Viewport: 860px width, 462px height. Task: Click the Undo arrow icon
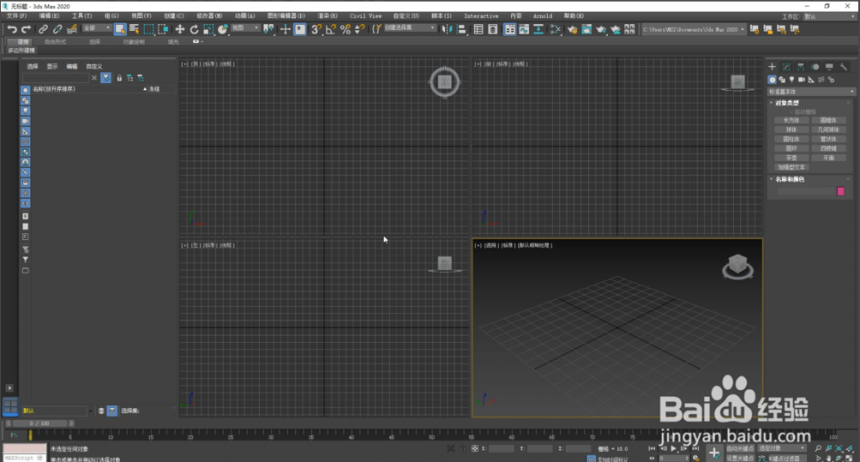click(x=12, y=29)
